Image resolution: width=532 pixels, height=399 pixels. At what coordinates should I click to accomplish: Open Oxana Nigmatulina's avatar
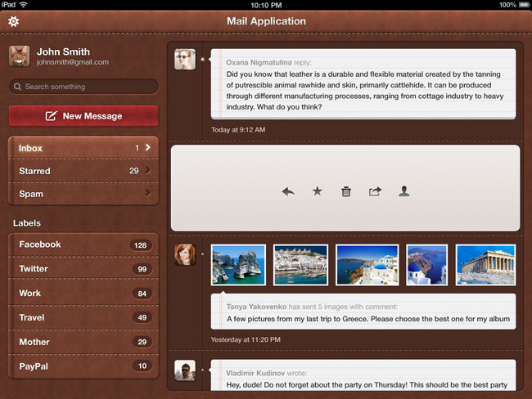coord(185,59)
